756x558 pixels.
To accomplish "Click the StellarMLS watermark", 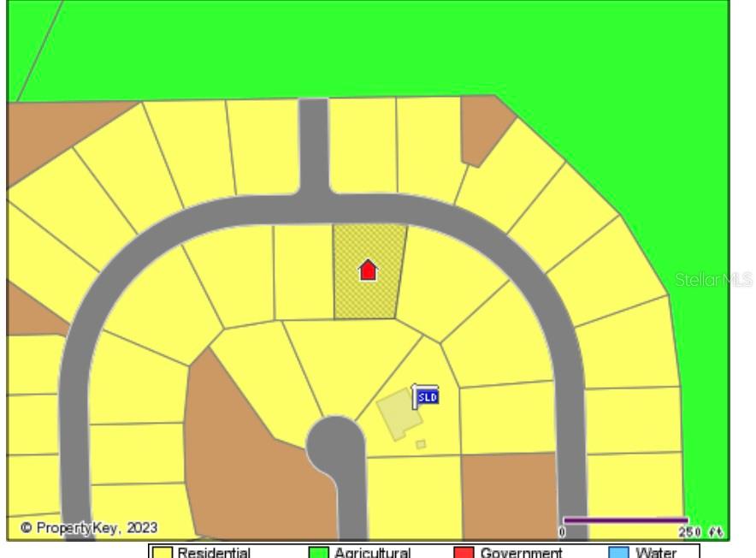I will tap(712, 280).
